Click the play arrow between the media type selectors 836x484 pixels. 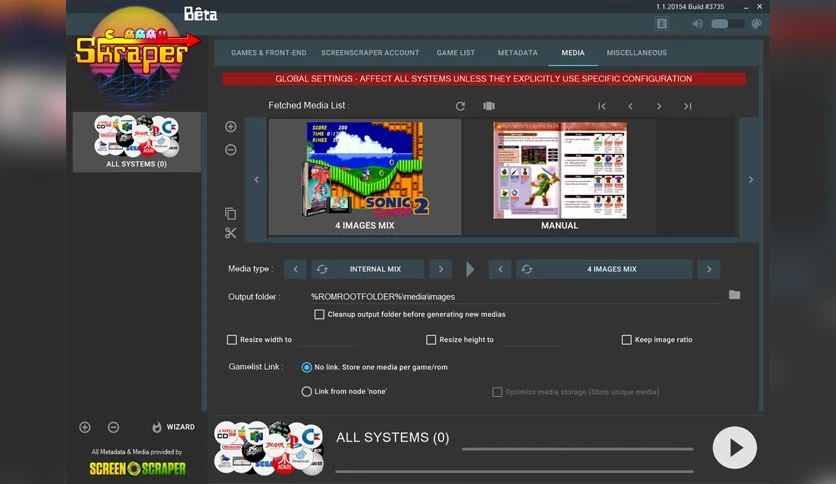click(470, 269)
